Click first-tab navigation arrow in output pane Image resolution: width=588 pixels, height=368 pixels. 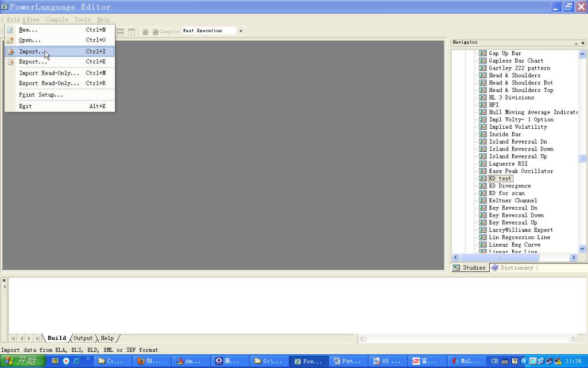pos(13,338)
